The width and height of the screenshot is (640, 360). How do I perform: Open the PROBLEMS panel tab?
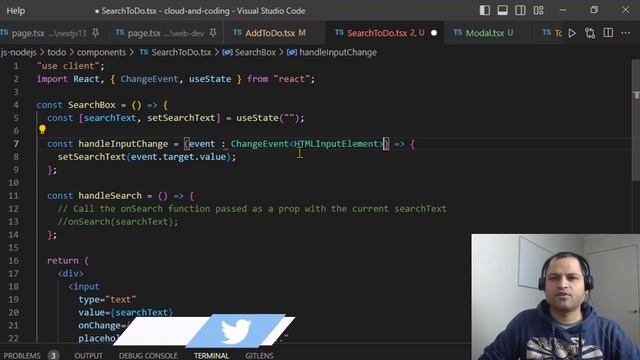[22, 356]
